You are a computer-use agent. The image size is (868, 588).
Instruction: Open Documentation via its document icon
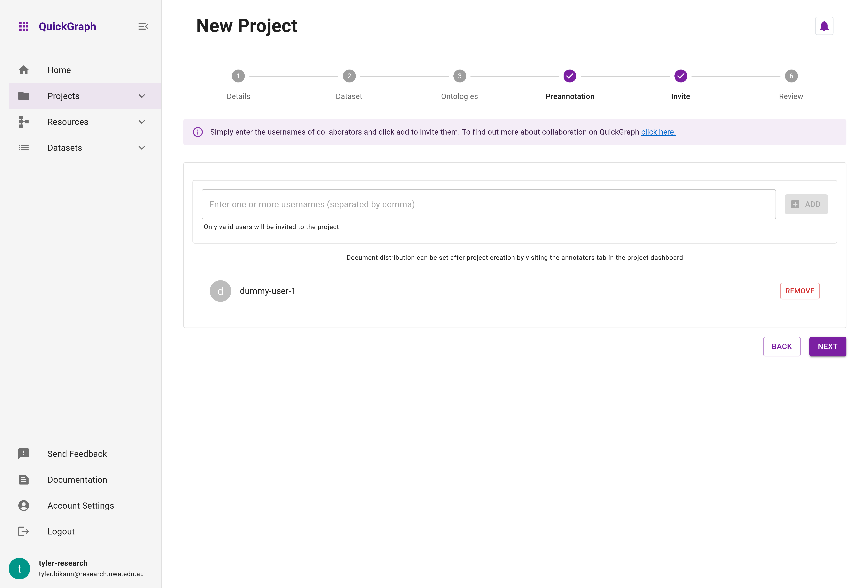[24, 479]
